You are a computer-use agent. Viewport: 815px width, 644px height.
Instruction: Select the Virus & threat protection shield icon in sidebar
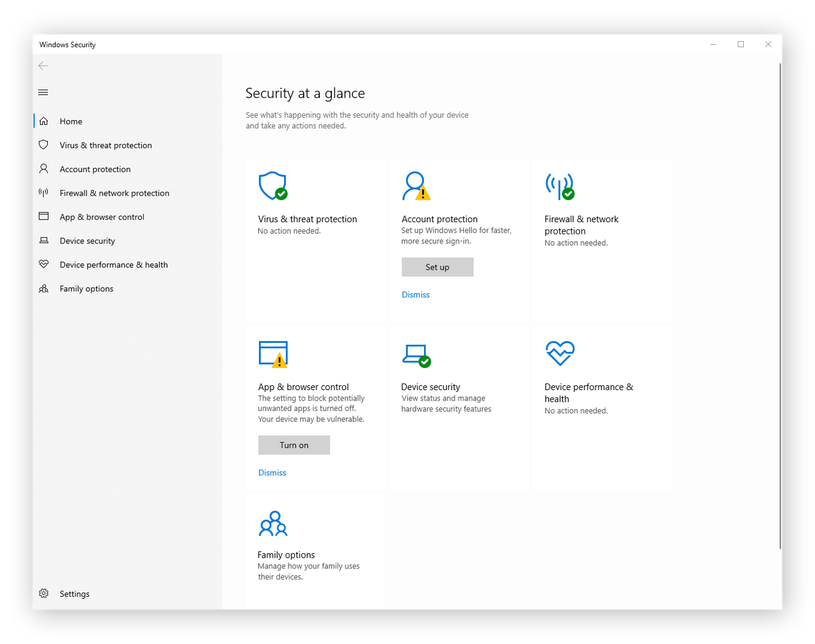pyautogui.click(x=44, y=145)
